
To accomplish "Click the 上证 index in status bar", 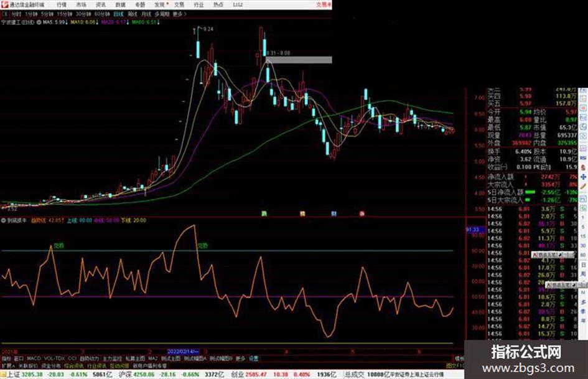I will click(x=14, y=374).
